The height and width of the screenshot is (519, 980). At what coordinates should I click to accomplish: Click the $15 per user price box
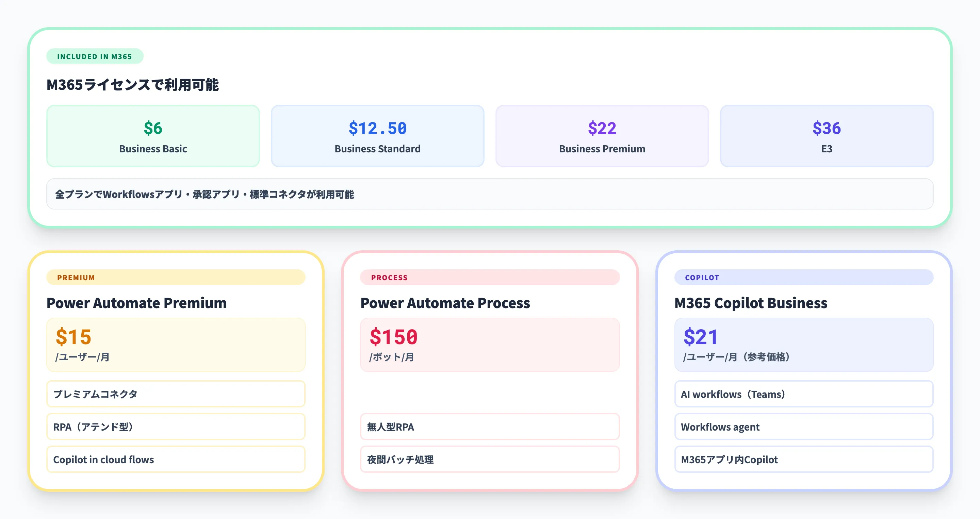(x=175, y=344)
